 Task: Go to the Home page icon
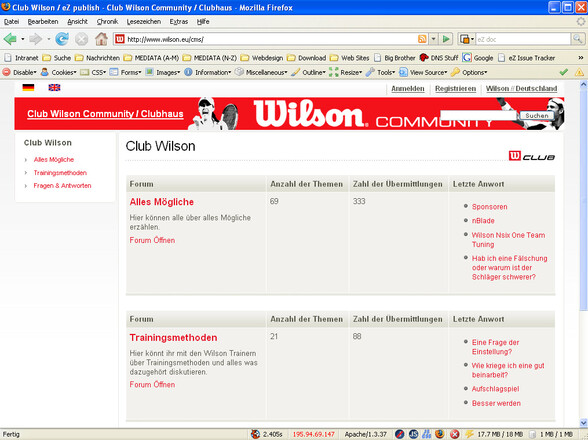coord(101,39)
